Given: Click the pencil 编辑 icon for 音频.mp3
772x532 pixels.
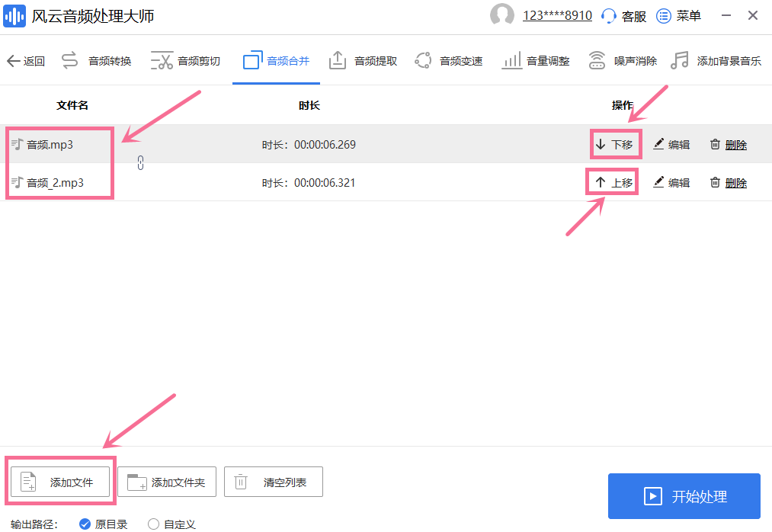Looking at the screenshot, I should (x=659, y=144).
